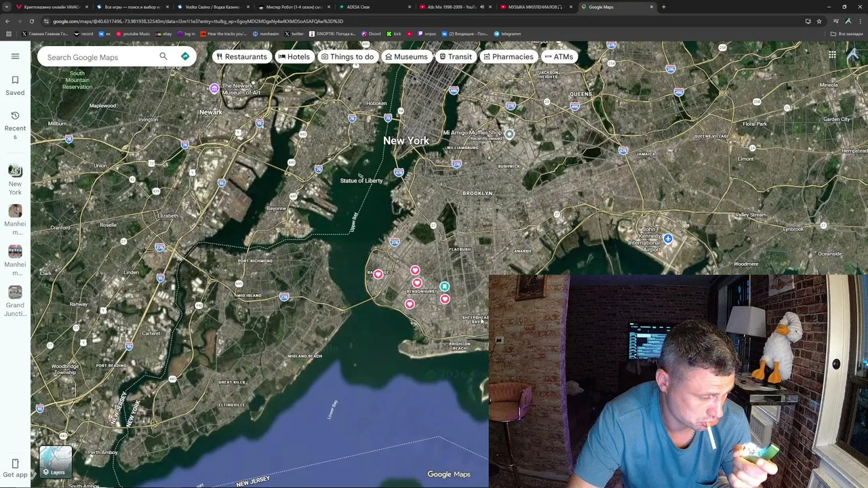Show Pharmacies on the map
Screen dimensions: 868x488
pyautogui.click(x=508, y=57)
